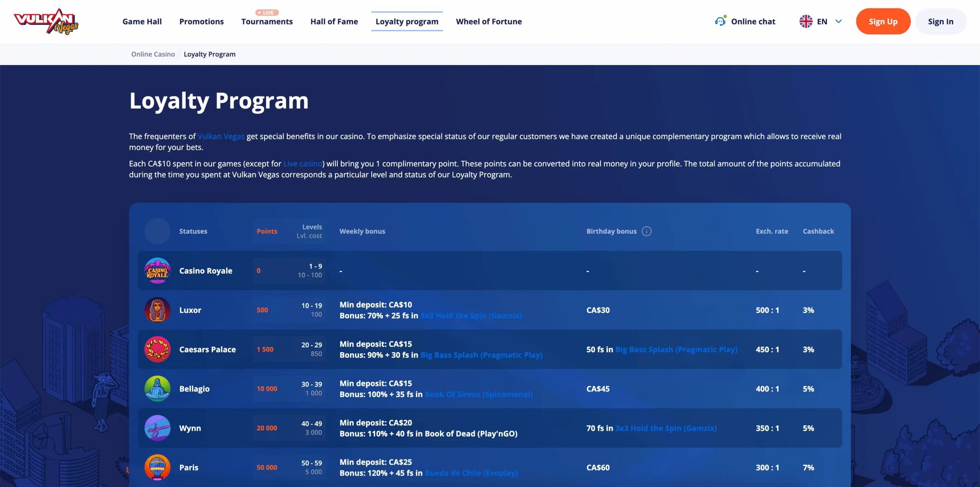Click the Bellagio status name
The image size is (980, 487).
click(x=194, y=389)
